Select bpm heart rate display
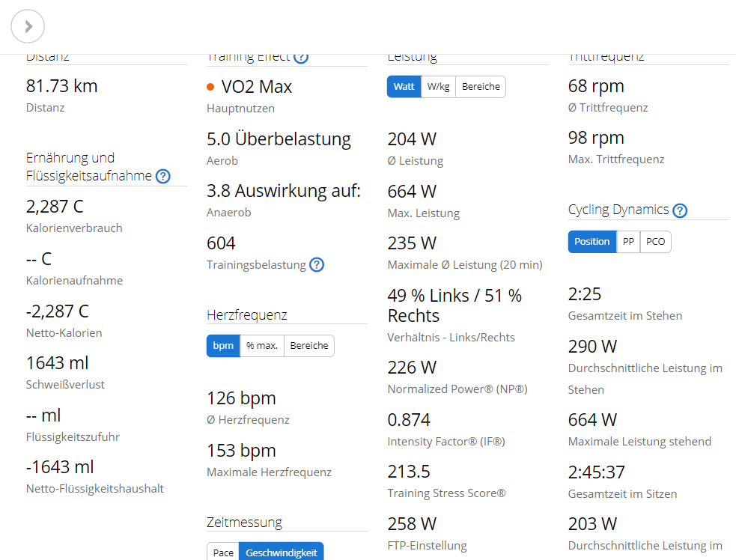This screenshot has height=560, width=736. point(223,346)
